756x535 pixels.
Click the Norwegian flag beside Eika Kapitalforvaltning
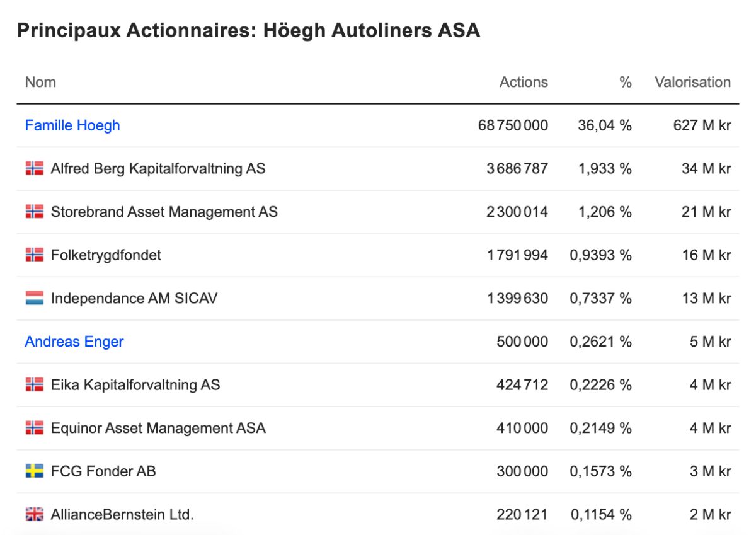point(35,384)
